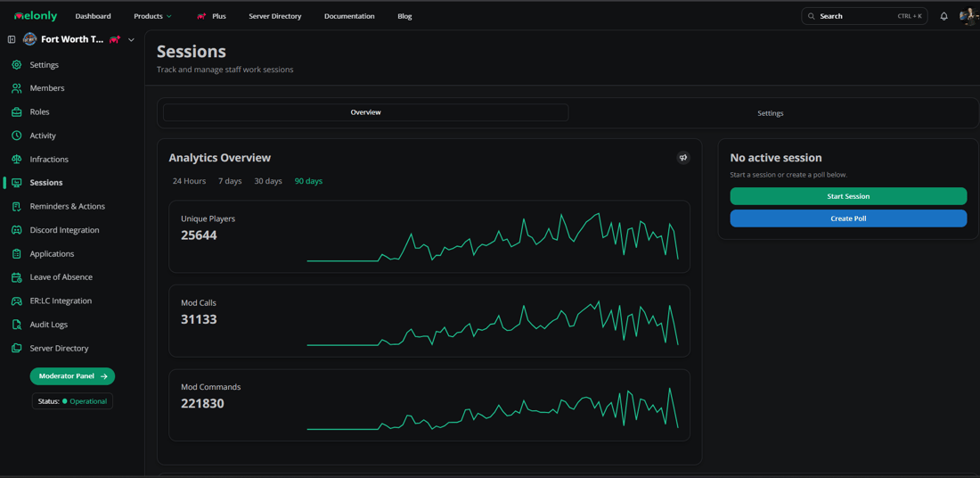
Task: Click the Start Session button
Action: (848, 196)
